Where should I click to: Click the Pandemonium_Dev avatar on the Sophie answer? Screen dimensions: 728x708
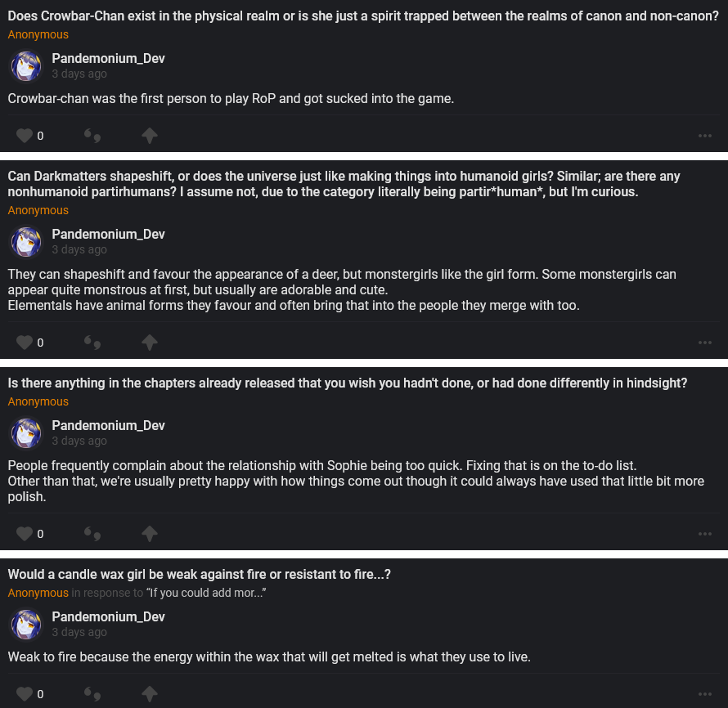26,432
